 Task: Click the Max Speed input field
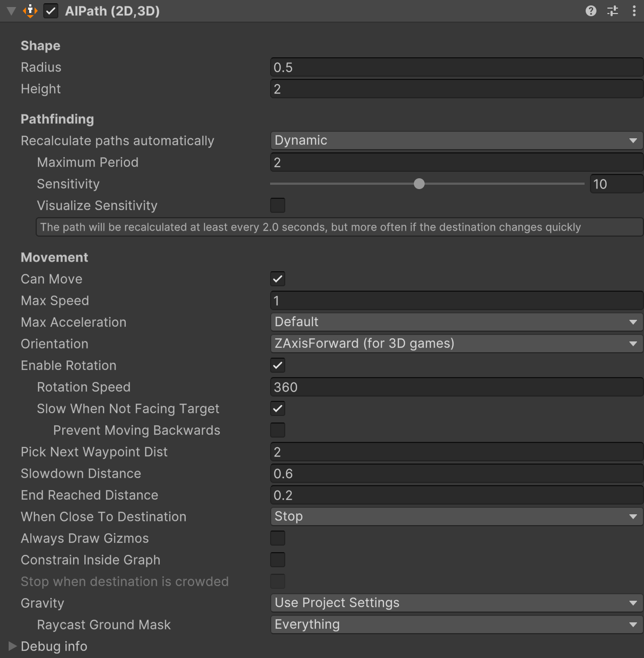pyautogui.click(x=456, y=300)
